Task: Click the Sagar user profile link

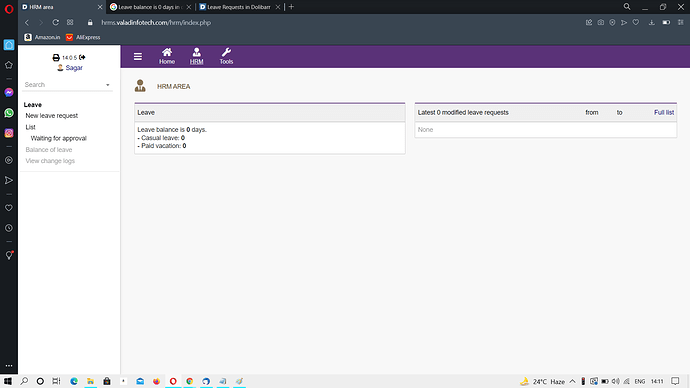Action: coord(74,68)
